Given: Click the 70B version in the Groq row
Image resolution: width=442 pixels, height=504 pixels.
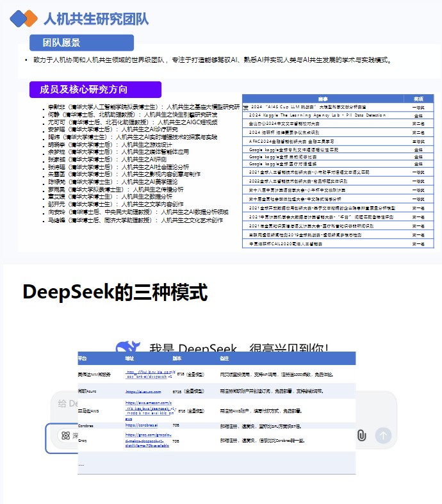Looking at the screenshot, I should coord(176,441).
